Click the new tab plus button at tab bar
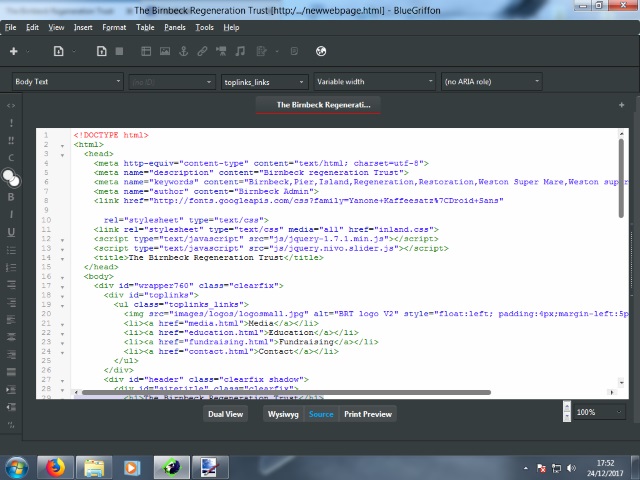 [621, 105]
